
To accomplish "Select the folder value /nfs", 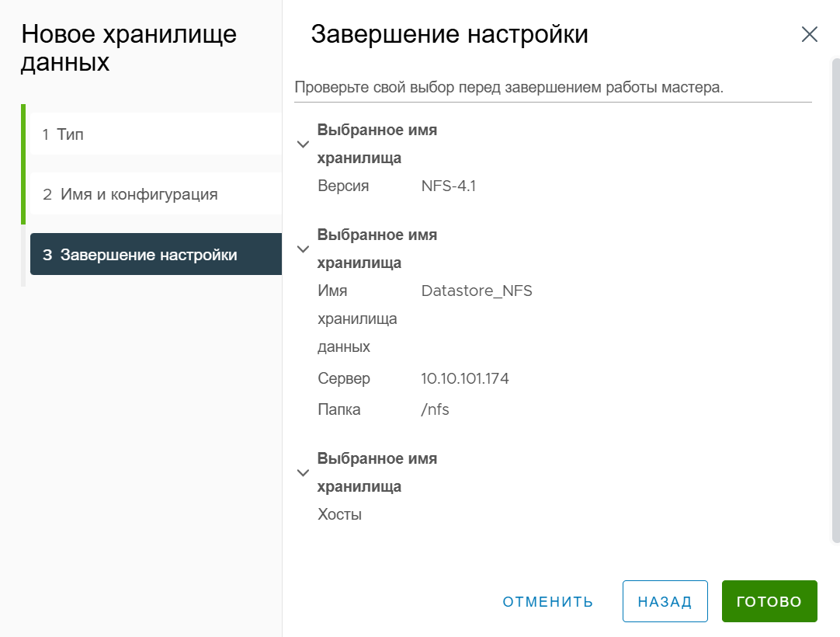I will (435, 409).
